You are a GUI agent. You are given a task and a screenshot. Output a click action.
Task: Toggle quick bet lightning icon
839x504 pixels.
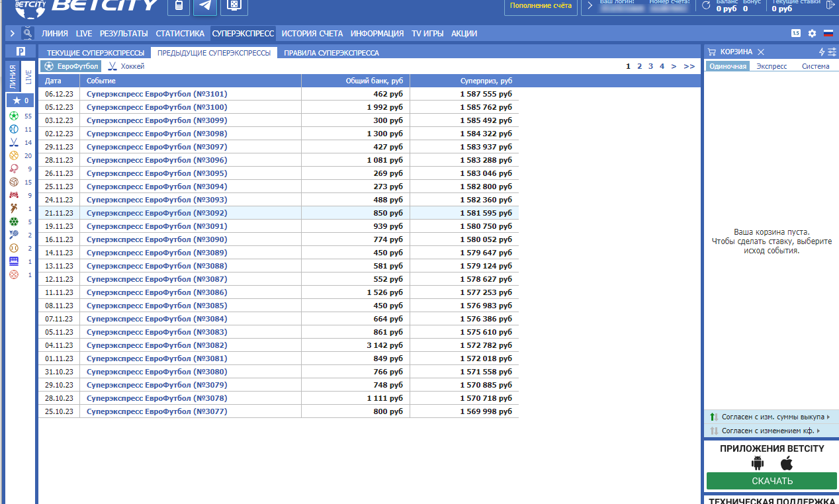(x=822, y=52)
